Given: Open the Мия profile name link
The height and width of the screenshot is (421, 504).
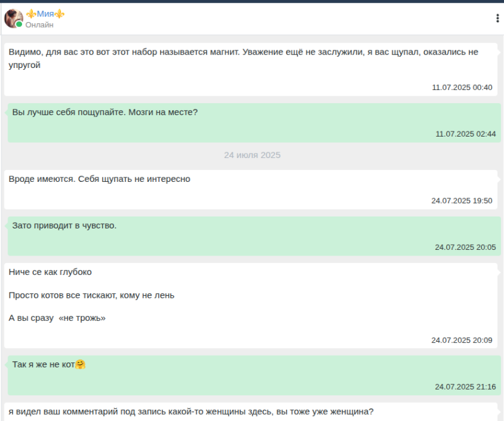Looking at the screenshot, I should coord(45,14).
